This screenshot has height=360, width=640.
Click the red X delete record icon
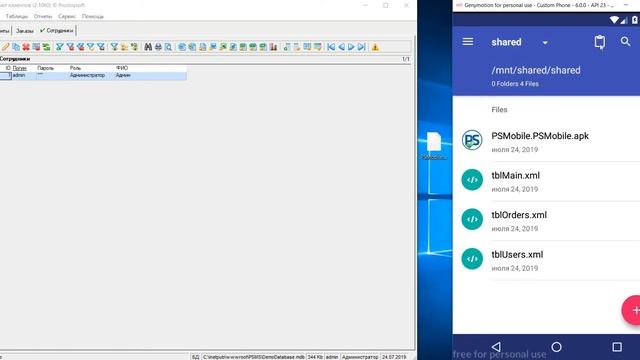26,47
